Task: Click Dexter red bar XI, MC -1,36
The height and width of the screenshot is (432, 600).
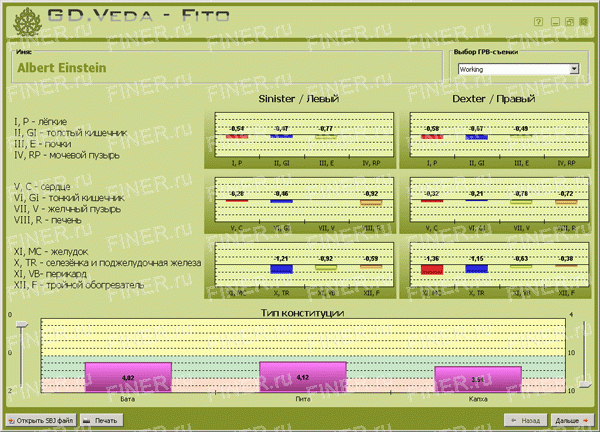Action: (x=432, y=270)
